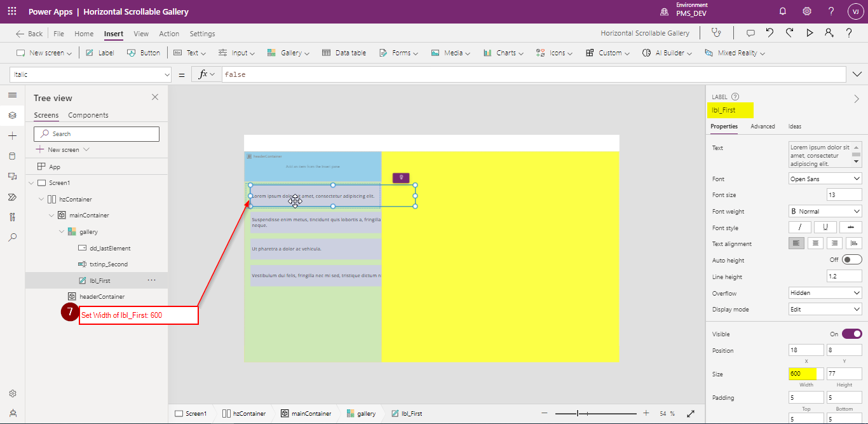Viewport: 868px width, 424px height.
Task: Switch to the Components tab
Action: coord(88,115)
